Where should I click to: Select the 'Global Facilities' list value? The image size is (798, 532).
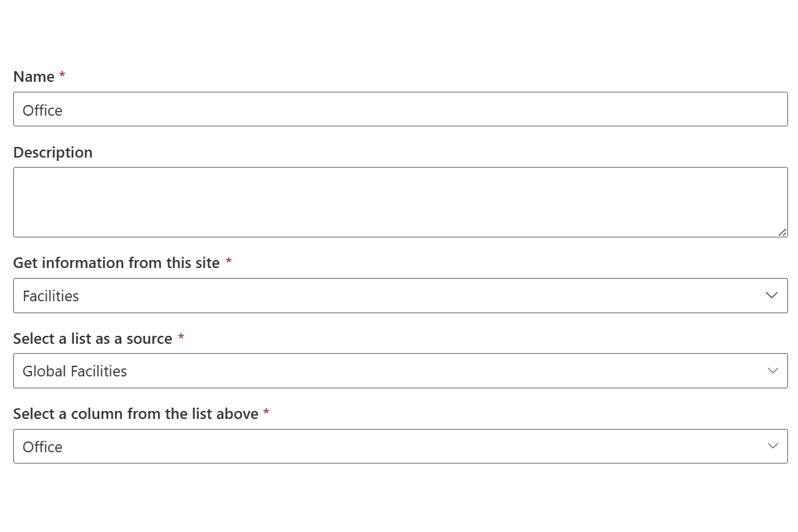click(74, 371)
